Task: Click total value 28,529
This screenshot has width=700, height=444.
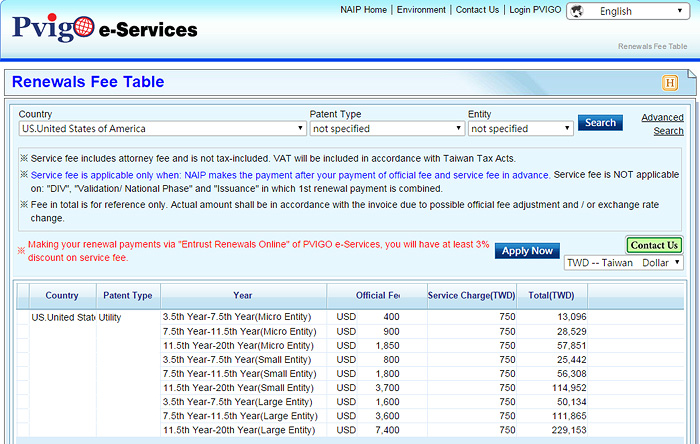Action: pyautogui.click(x=572, y=332)
